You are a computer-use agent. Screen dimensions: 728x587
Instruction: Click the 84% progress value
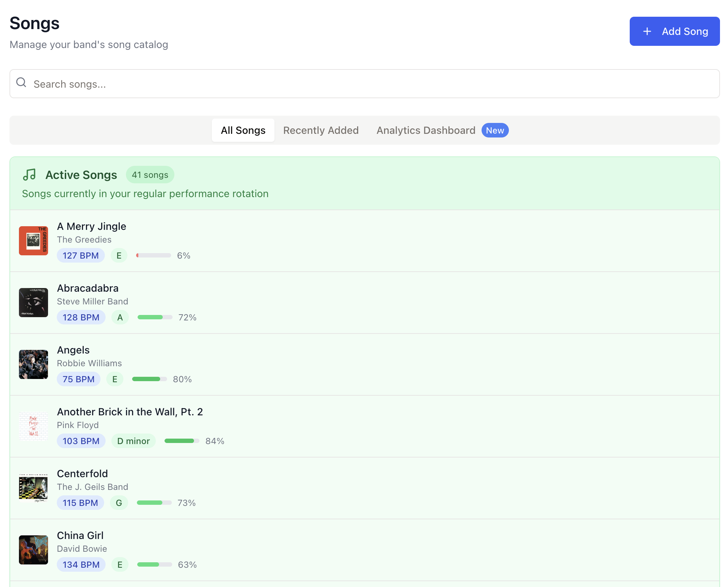[215, 441]
